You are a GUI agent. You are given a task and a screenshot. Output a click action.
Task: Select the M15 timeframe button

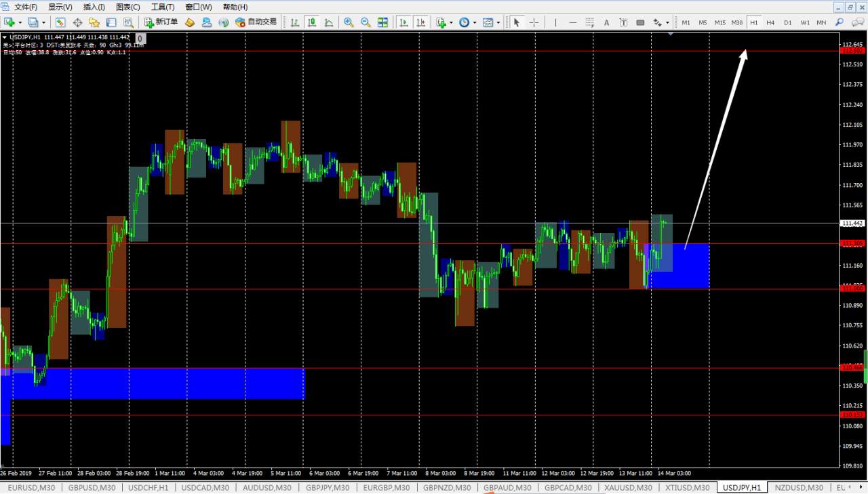719,22
